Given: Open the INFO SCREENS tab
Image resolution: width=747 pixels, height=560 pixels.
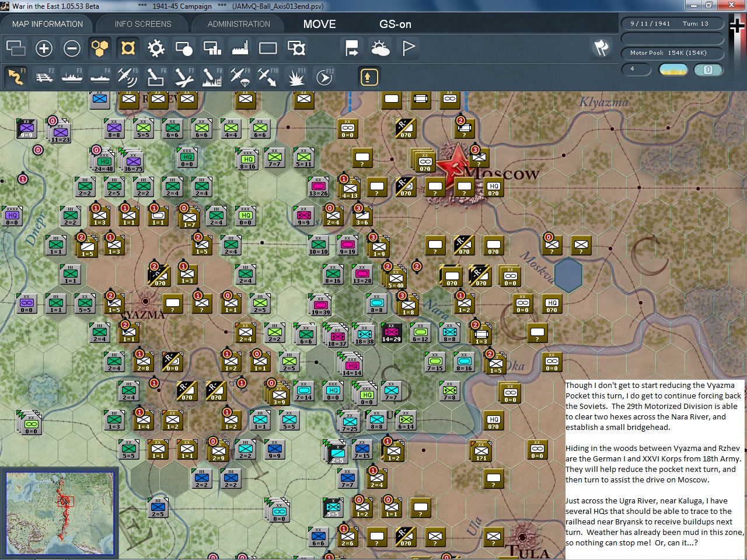Looking at the screenshot, I should coord(143,24).
